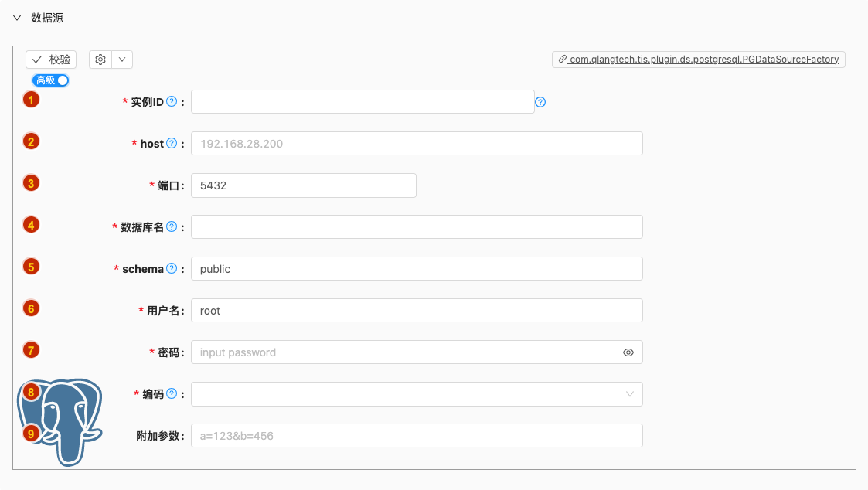Focus the 实例ID input field
This screenshot has height=490, width=868.
(x=363, y=102)
